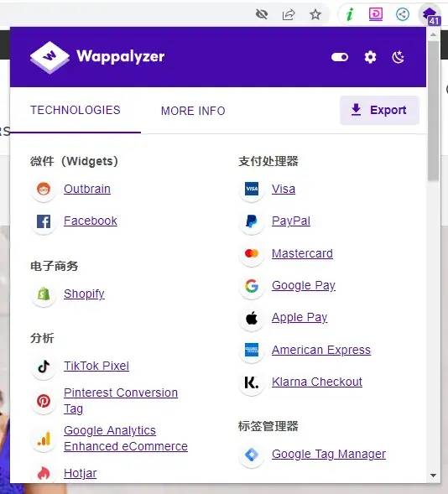This screenshot has height=494, width=448.
Task: Open Wappalyzer settings gear icon
Action: (x=370, y=57)
